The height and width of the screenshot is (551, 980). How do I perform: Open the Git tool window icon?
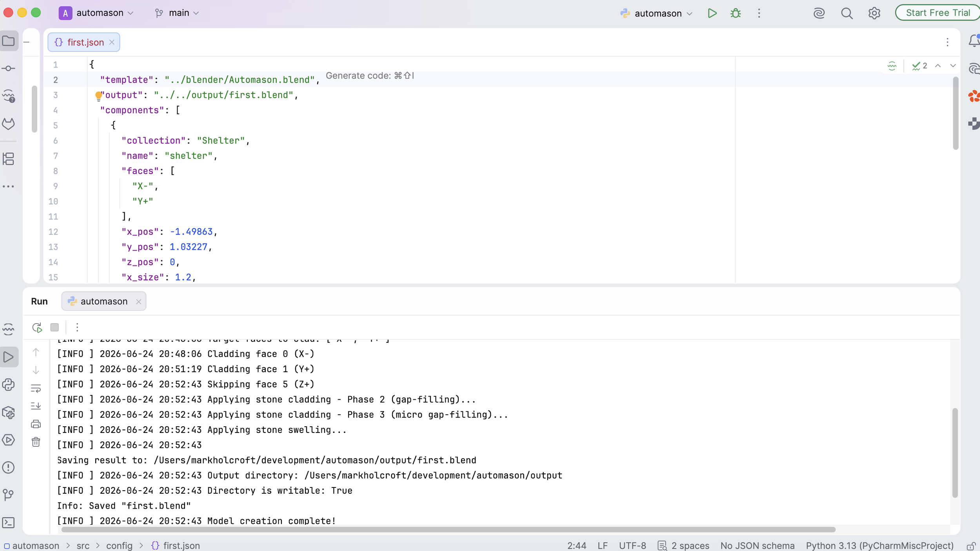9,495
